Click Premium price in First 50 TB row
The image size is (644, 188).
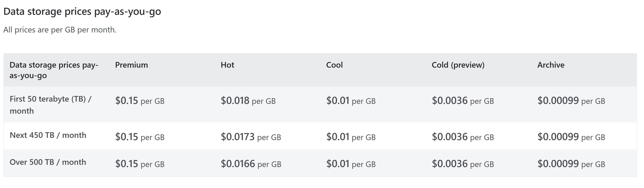click(140, 101)
